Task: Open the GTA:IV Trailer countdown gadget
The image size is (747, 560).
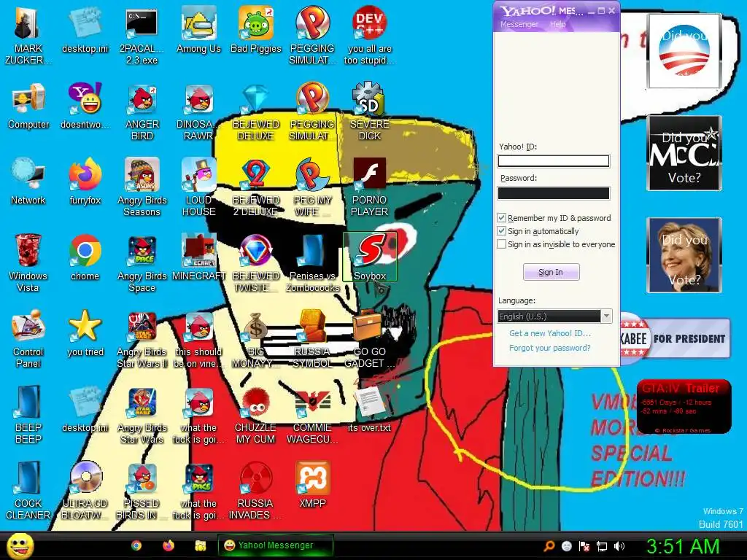Action: (684, 407)
